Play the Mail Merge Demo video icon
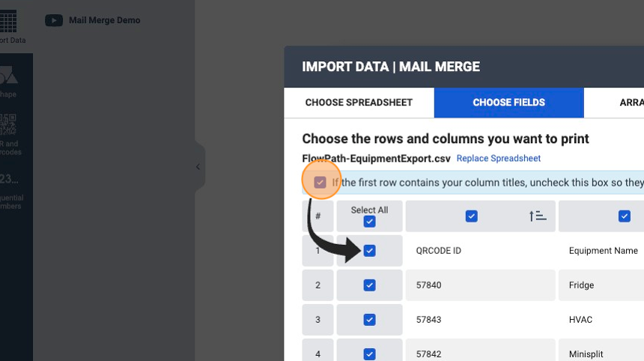Screen dimensions: 644x361 pyautogui.click(x=54, y=20)
